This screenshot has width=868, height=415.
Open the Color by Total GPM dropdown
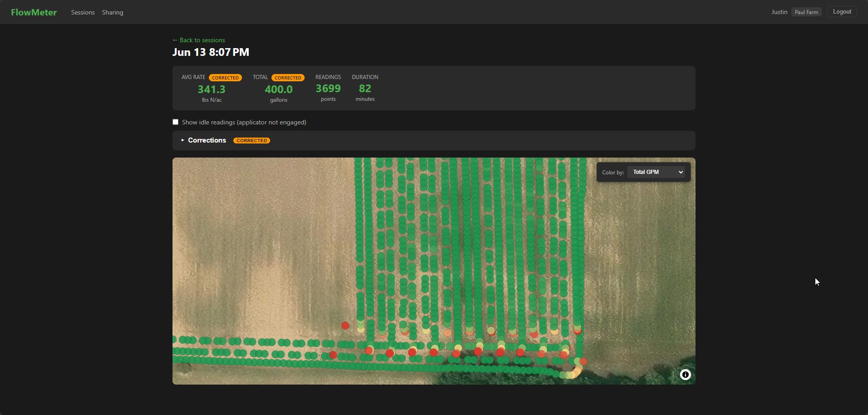click(656, 172)
